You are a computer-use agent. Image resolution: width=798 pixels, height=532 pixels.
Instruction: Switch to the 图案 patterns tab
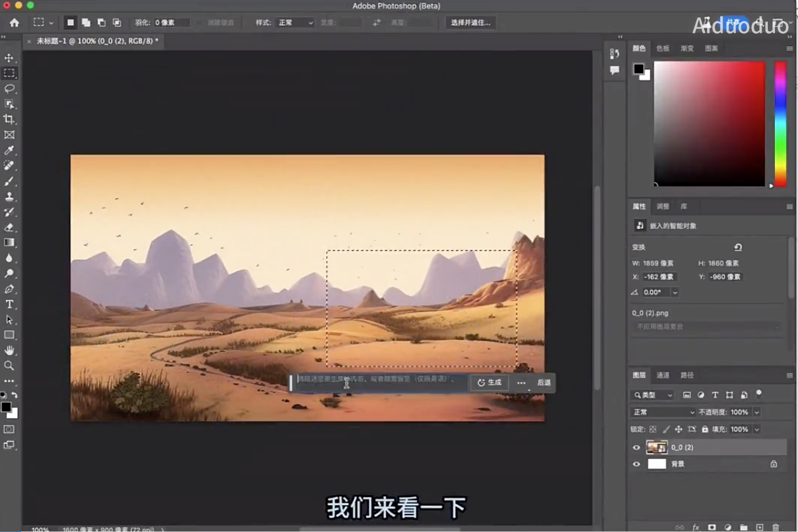711,48
